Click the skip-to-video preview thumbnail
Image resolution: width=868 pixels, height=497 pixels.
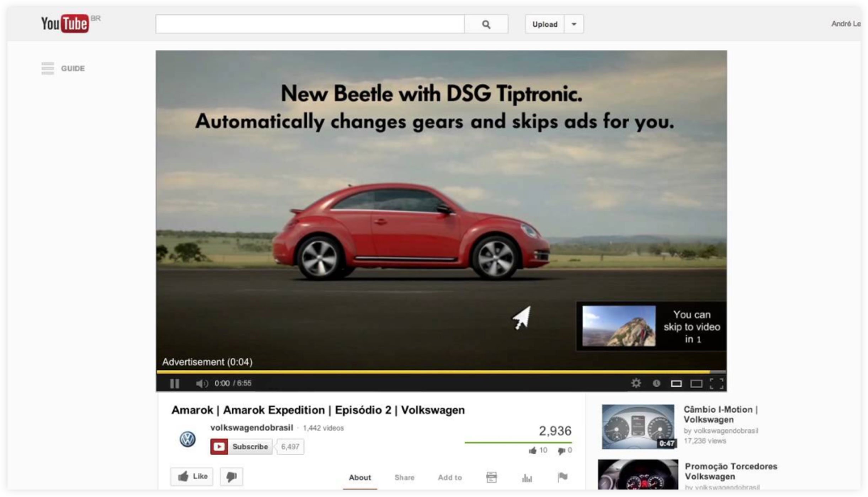click(x=618, y=326)
